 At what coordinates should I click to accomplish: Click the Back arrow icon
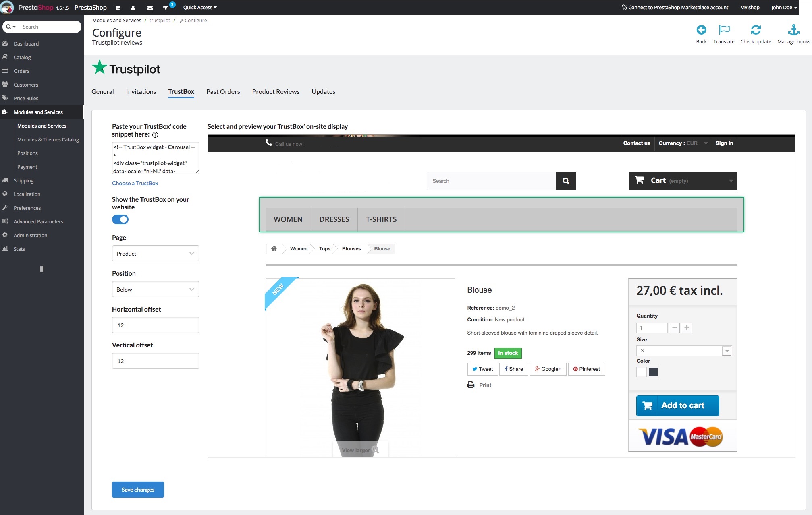701,30
